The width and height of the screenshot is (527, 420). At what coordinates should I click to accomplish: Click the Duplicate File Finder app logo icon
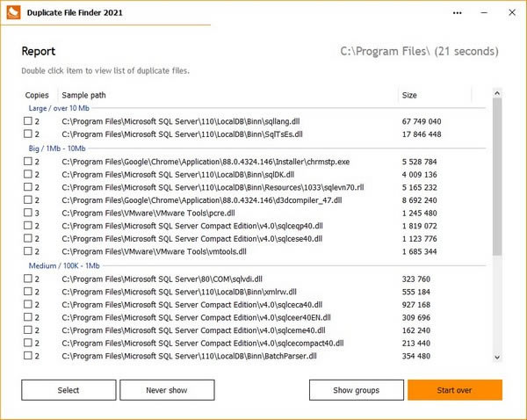[13, 12]
